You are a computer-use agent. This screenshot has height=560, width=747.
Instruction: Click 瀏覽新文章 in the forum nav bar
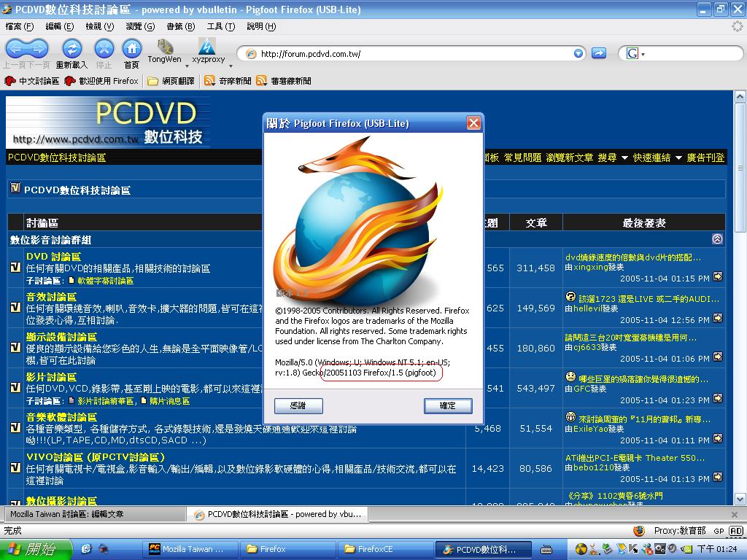pos(570,157)
